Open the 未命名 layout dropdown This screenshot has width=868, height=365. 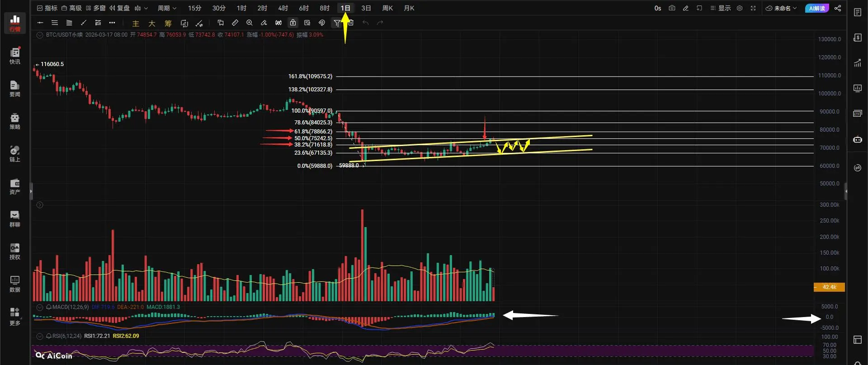click(781, 8)
